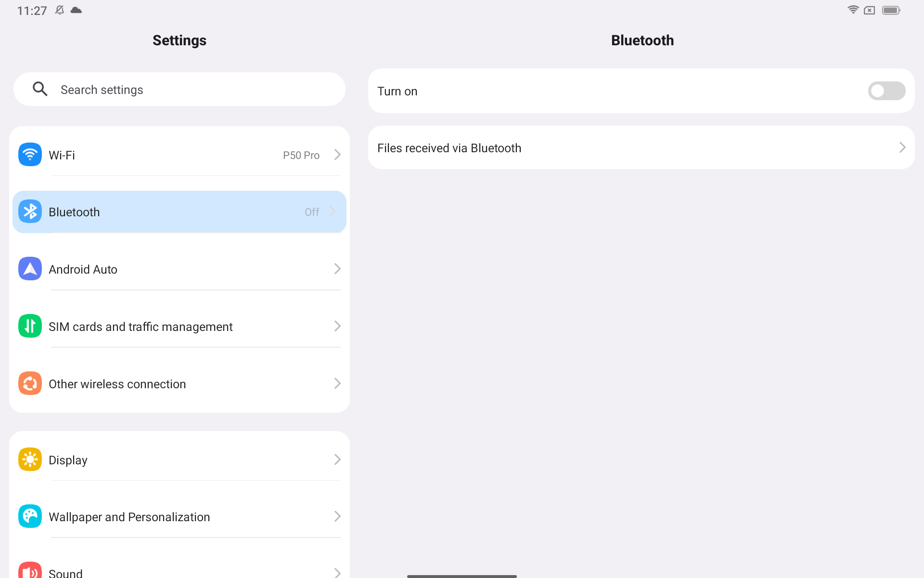
Task: Tap the Display sun icon
Action: [x=30, y=460]
